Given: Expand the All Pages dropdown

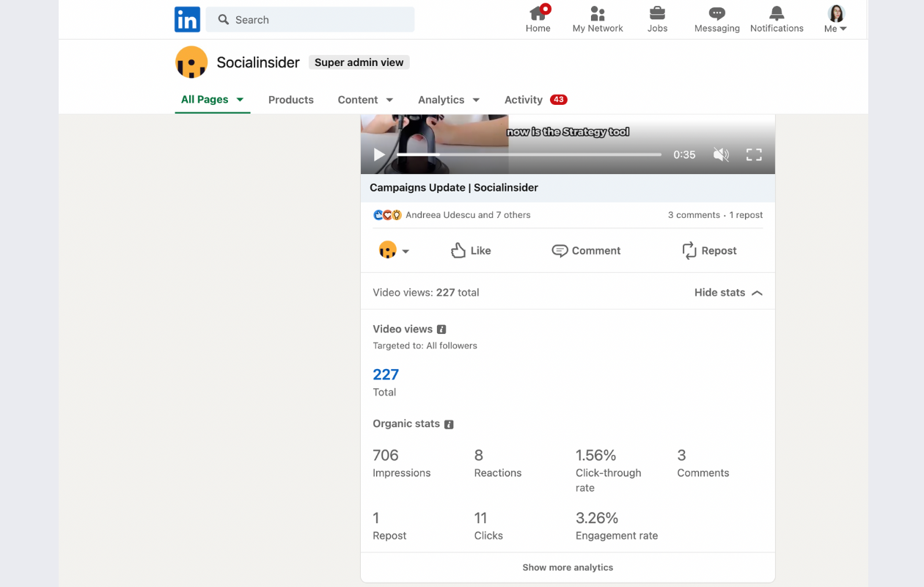Looking at the screenshot, I should 213,100.
